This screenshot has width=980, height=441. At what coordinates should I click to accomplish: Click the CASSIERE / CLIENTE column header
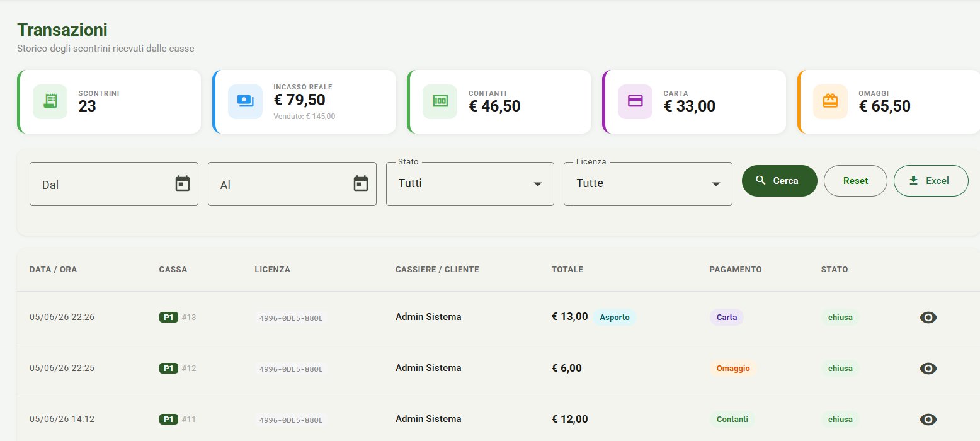point(437,270)
